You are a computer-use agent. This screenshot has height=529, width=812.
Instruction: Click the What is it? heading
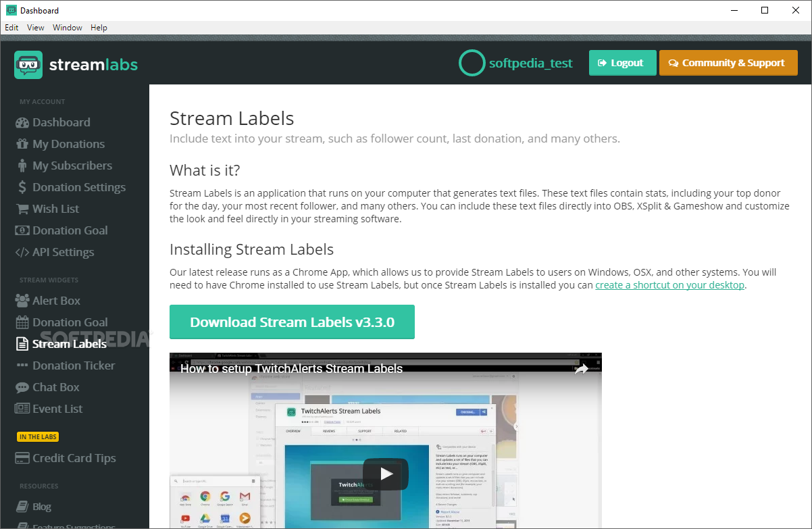click(x=205, y=170)
